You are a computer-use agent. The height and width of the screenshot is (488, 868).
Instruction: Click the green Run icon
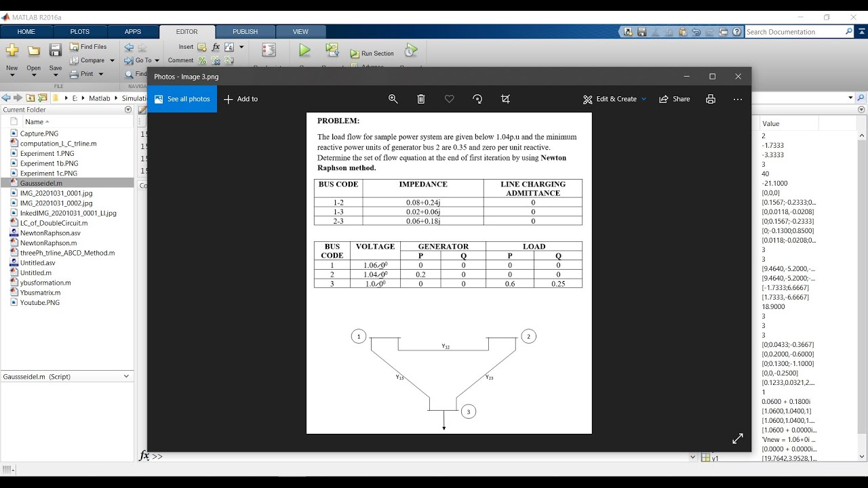[x=304, y=50]
